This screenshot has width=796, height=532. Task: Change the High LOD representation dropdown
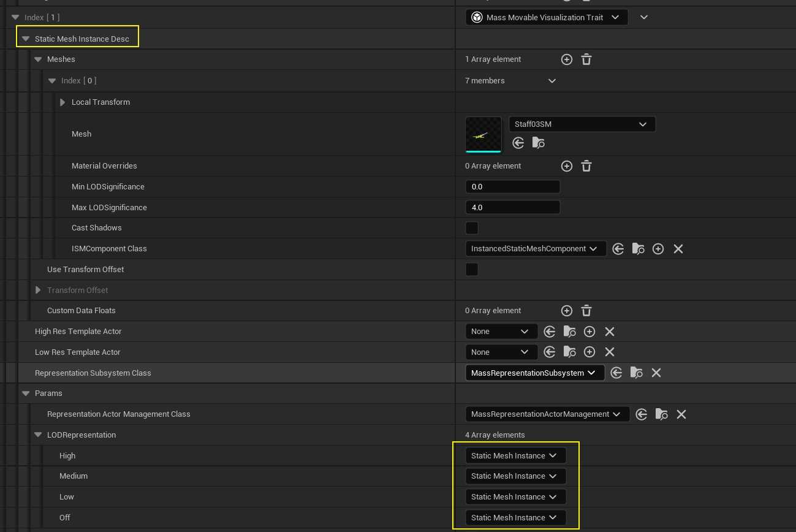(x=515, y=456)
